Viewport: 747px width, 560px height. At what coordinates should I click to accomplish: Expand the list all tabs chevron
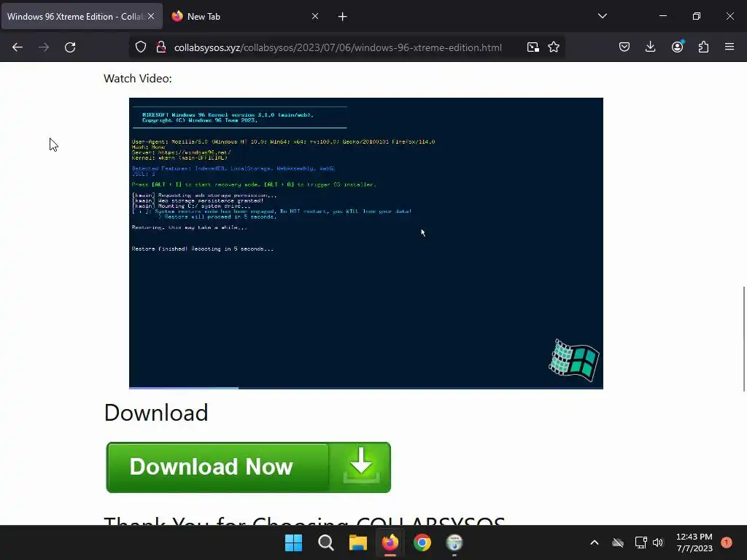click(602, 16)
